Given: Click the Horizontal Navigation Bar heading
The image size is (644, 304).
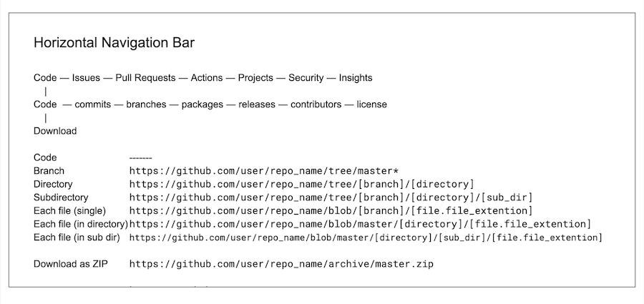Looking at the screenshot, I should (x=114, y=43).
